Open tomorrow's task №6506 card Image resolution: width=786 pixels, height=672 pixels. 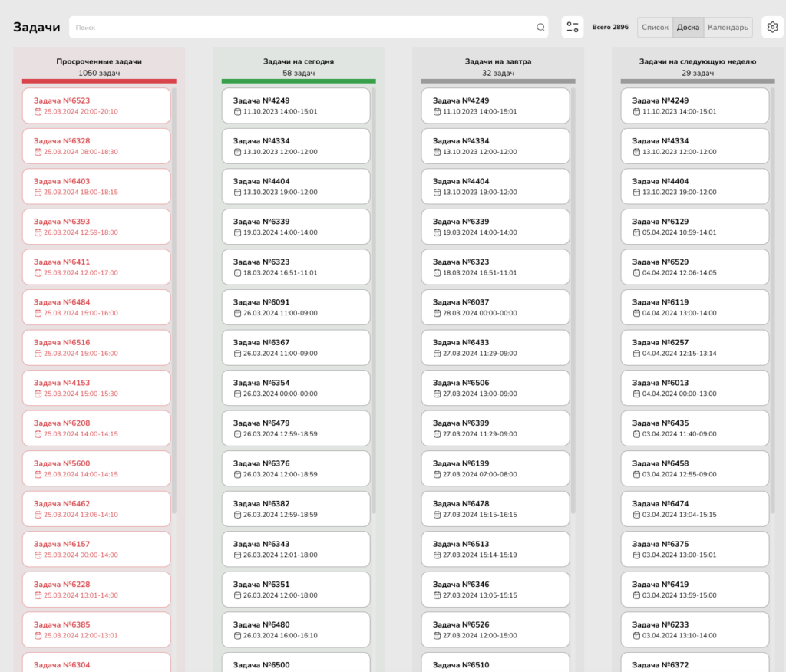[495, 387]
